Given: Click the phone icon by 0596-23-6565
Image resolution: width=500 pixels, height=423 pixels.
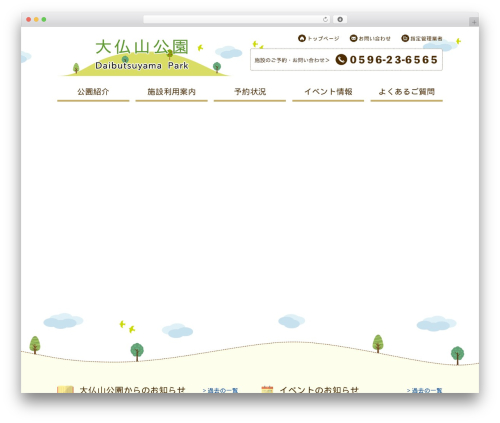Looking at the screenshot, I should [341, 60].
